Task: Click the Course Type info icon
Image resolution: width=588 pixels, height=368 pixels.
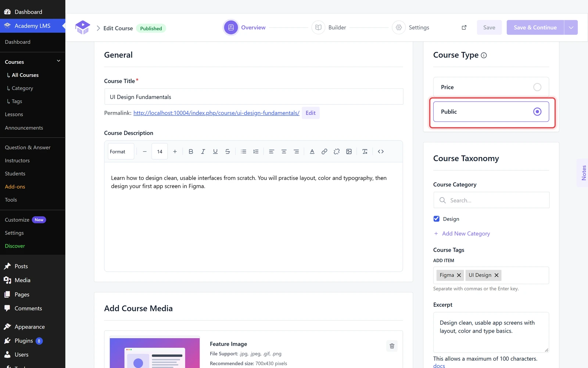Action: (484, 56)
